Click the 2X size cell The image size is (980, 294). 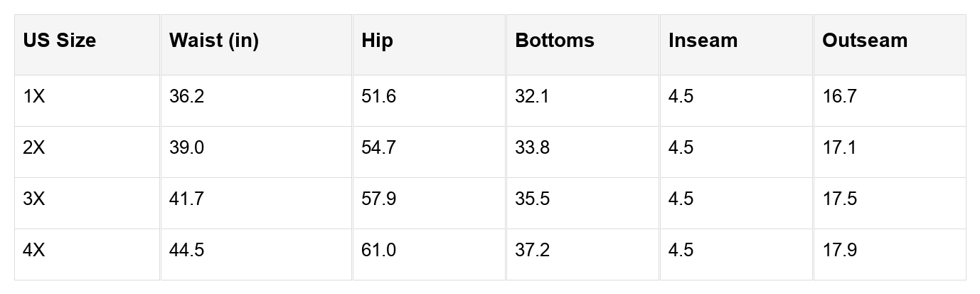[34, 148]
